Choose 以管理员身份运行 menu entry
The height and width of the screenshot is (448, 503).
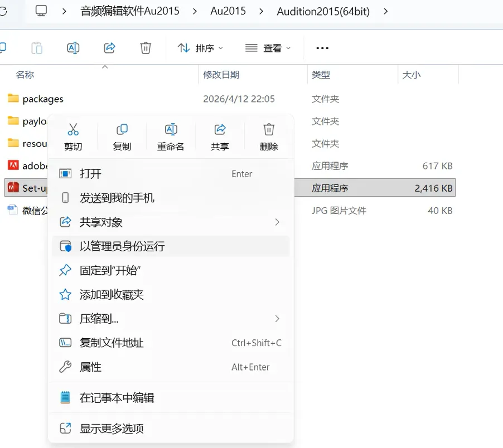[x=171, y=246]
